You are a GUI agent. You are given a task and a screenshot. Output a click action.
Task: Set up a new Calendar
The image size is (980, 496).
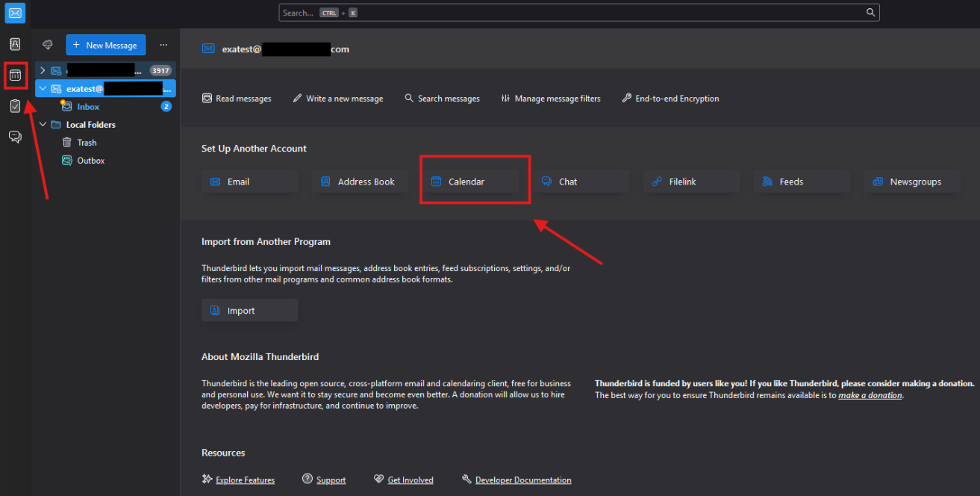tap(470, 182)
